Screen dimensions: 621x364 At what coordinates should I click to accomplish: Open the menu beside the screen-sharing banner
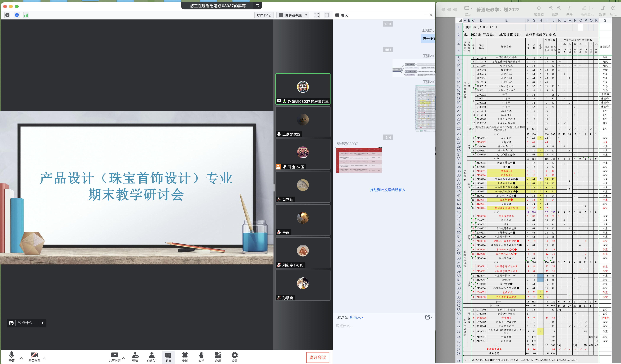click(x=258, y=6)
